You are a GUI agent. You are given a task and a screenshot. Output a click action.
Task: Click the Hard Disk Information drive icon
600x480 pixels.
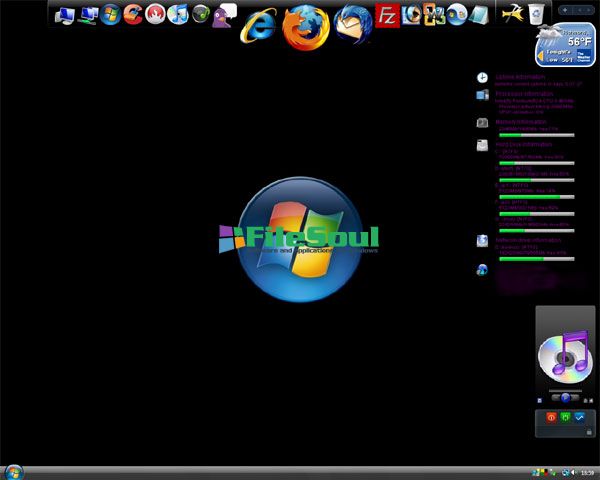(482, 145)
